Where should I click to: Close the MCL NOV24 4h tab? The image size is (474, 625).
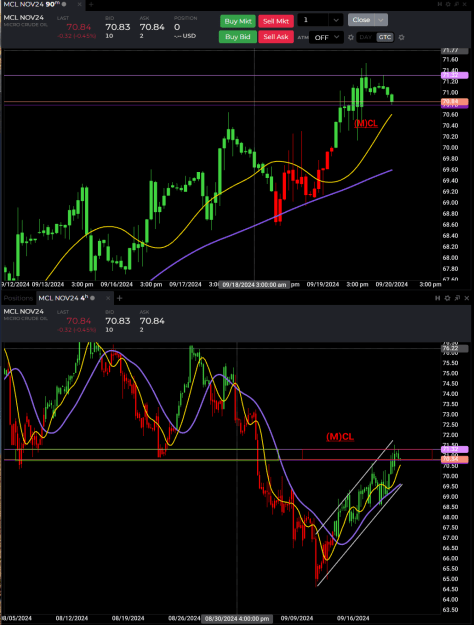tap(108, 298)
